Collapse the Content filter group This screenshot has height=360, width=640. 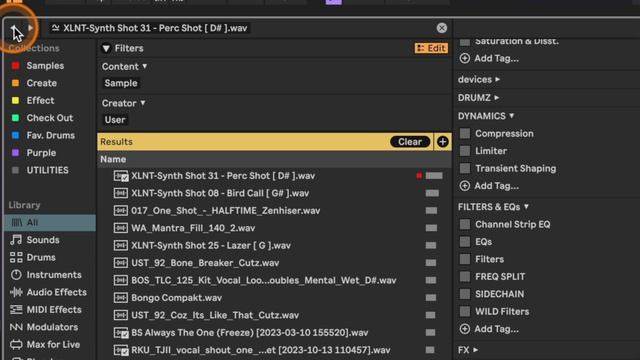tap(144, 66)
